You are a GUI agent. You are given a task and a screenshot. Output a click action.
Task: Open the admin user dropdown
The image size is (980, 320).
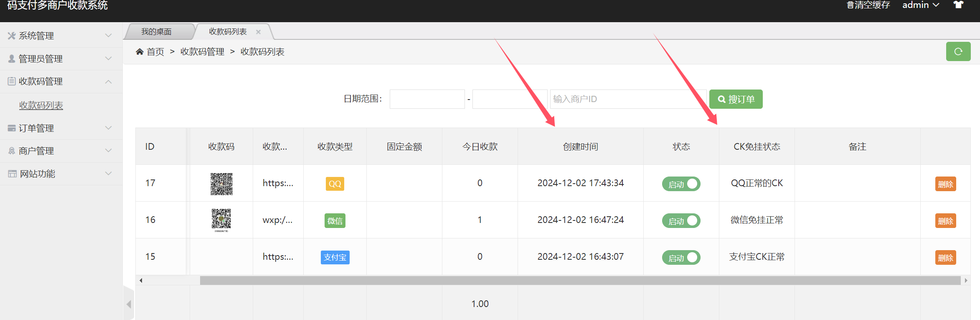click(x=920, y=5)
